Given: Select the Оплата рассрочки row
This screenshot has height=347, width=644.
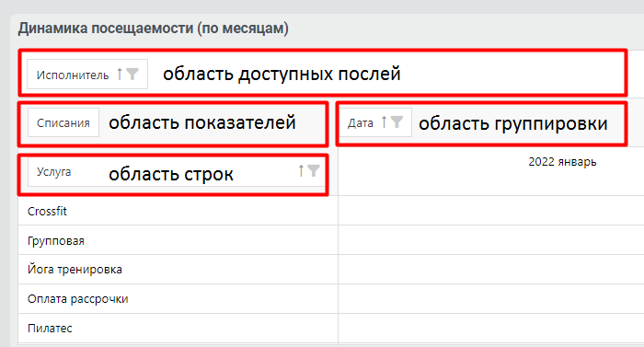Looking at the screenshot, I should (x=178, y=299).
